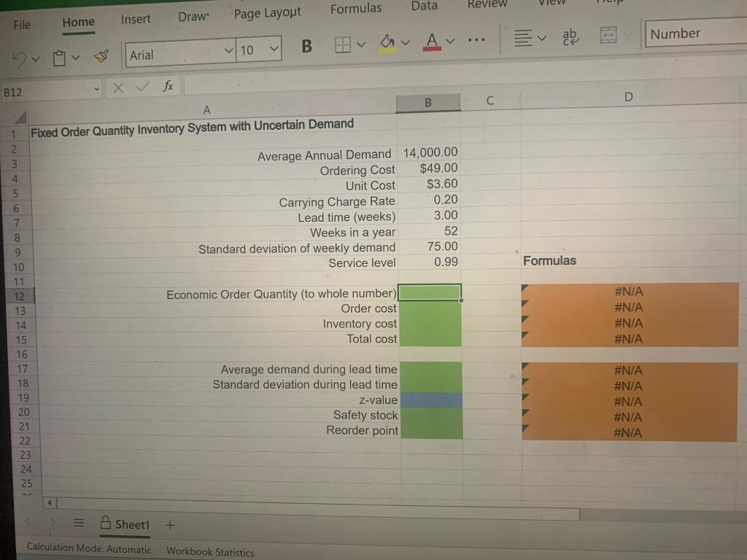The height and width of the screenshot is (560, 747).
Task: Go to the previous sheet arrow
Action: pyautogui.click(x=27, y=521)
